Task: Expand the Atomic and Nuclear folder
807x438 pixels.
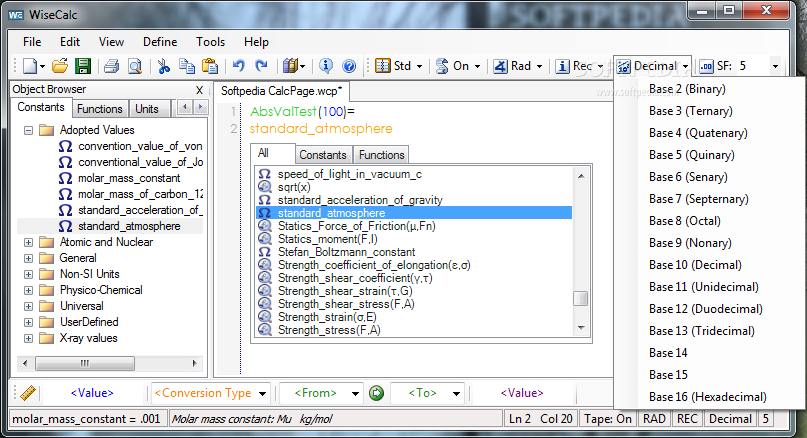Action: click(x=28, y=242)
